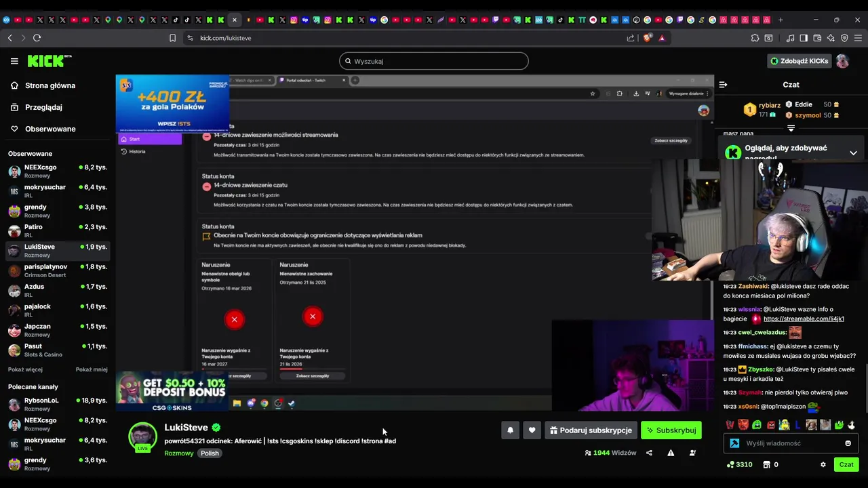Click the browser share icon in address bar
868x488 pixels.
point(631,38)
